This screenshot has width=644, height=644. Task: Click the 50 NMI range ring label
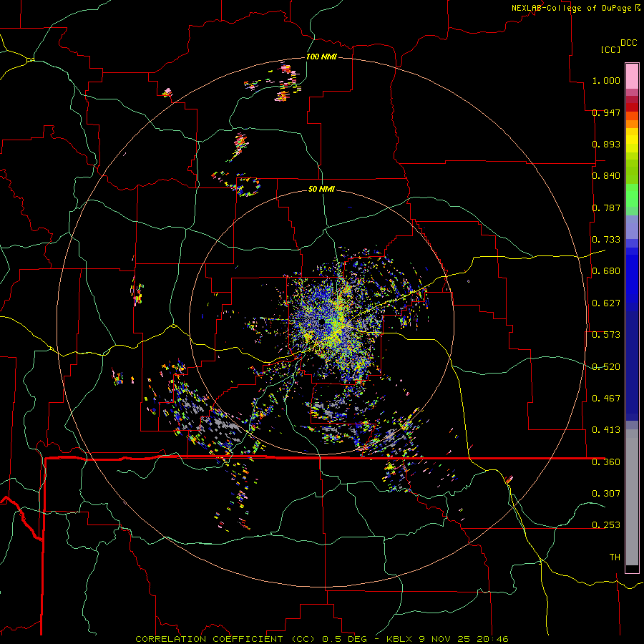point(321,189)
